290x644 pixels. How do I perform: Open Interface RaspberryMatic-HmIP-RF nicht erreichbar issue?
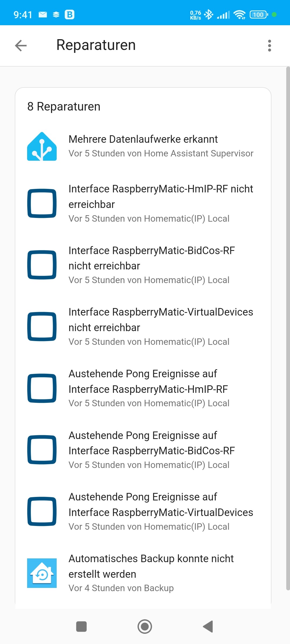143,203
